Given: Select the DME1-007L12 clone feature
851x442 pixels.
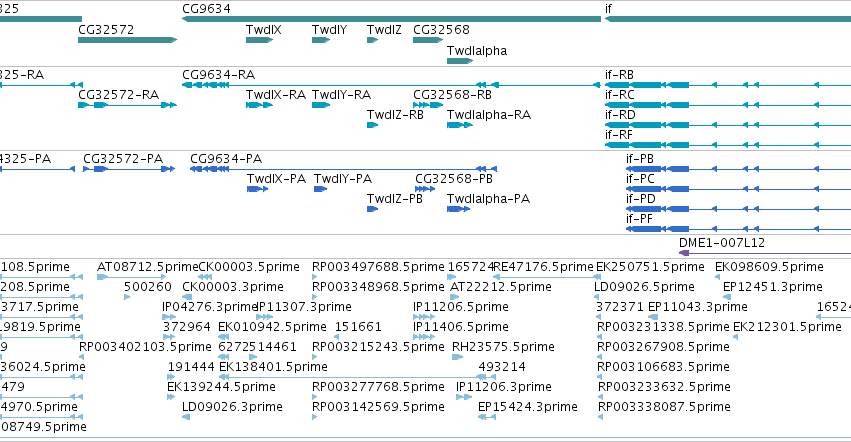Looking at the screenshot, I should 765,253.
